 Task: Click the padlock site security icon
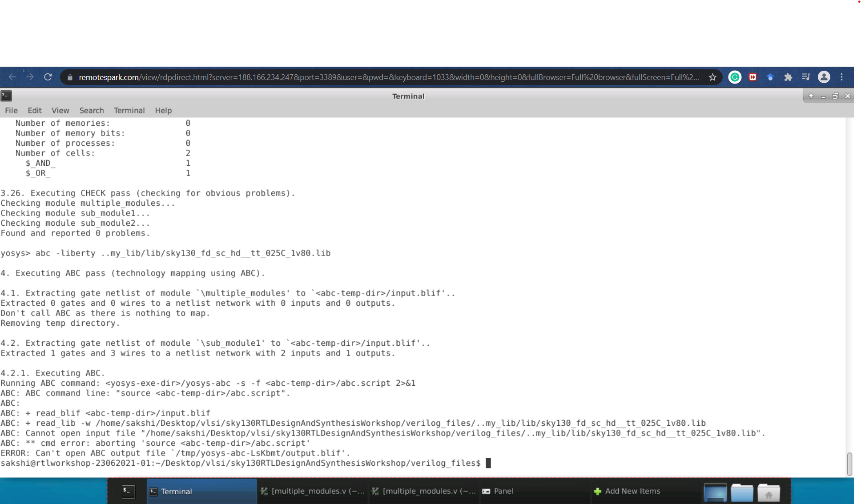[70, 77]
